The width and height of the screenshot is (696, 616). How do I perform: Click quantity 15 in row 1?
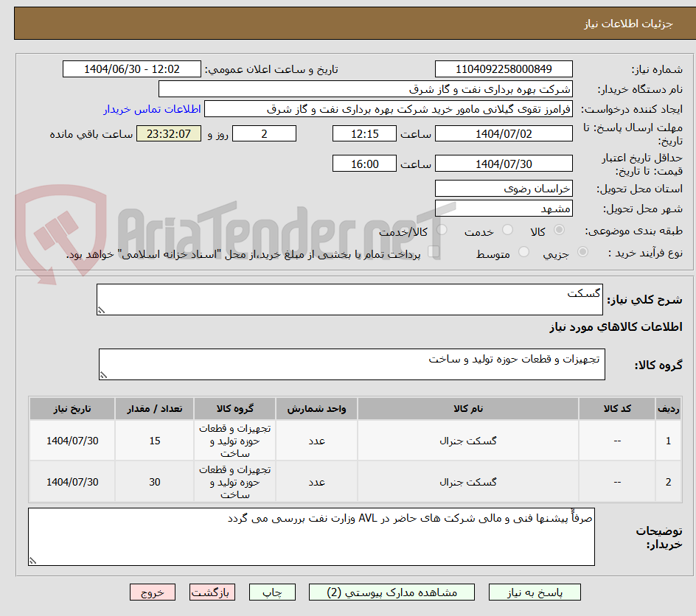[x=155, y=441]
